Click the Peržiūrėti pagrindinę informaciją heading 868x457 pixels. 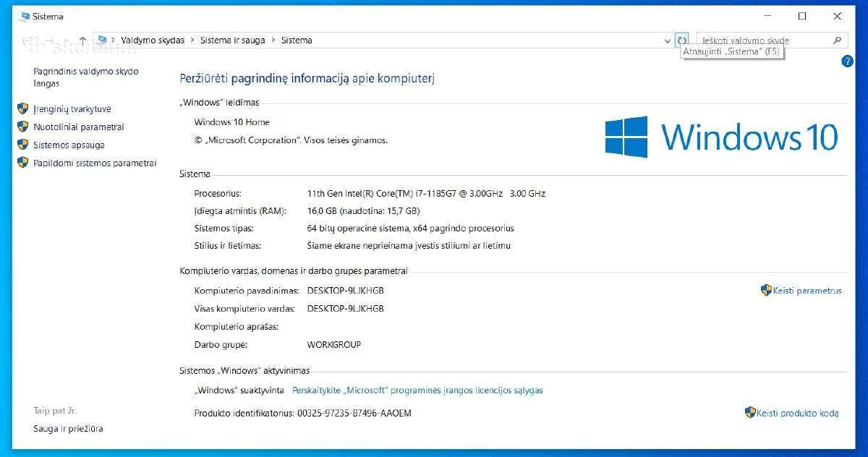[x=307, y=78]
